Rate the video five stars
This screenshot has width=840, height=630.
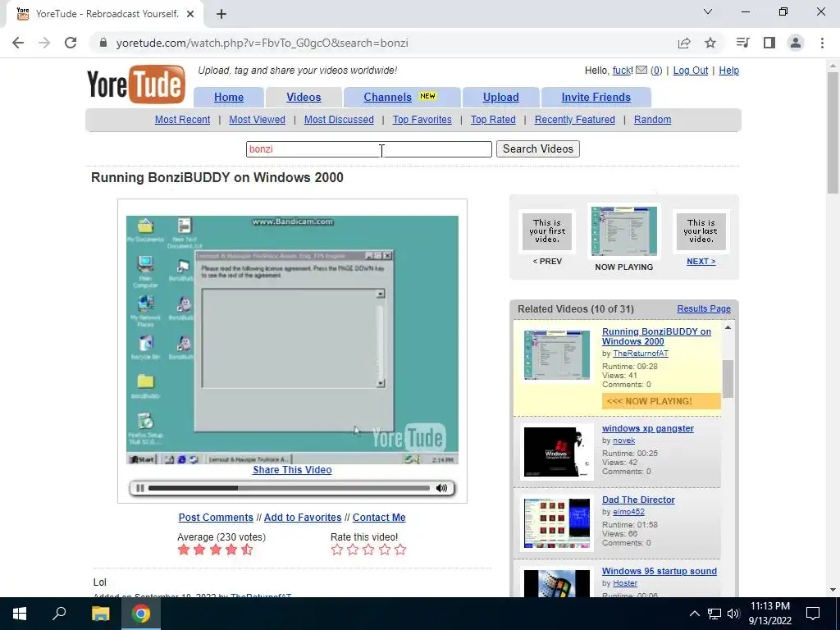[x=400, y=550]
